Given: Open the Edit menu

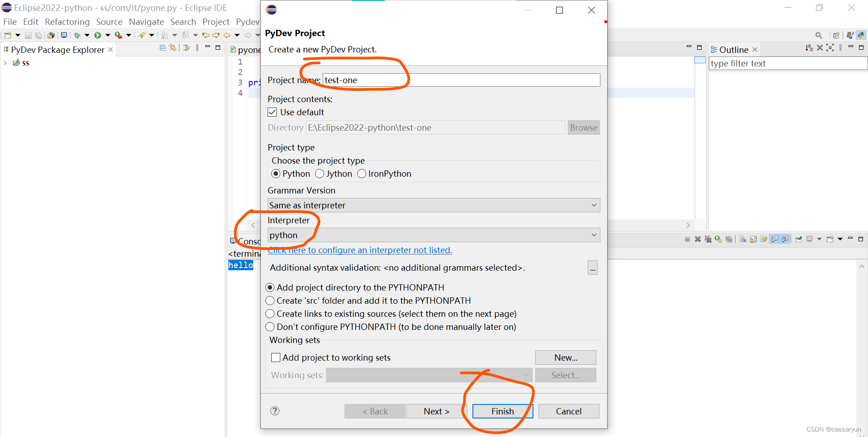Looking at the screenshot, I should click(31, 22).
